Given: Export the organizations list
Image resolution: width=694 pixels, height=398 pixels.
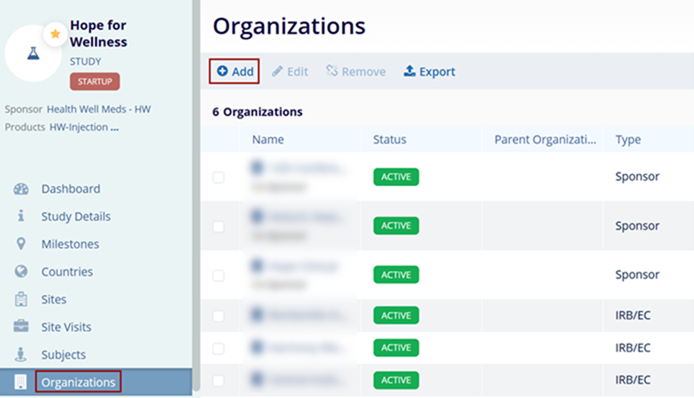Looking at the screenshot, I should 429,72.
